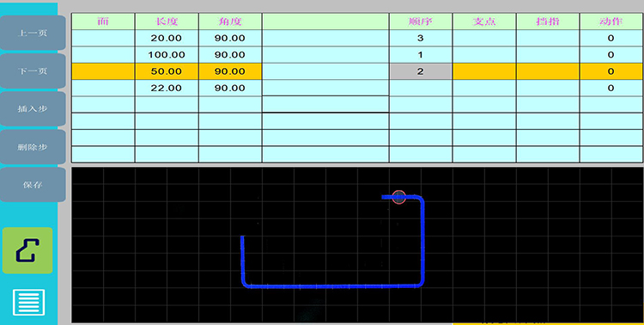This screenshot has height=325, width=644.
Task: Insert a step with 插入步
Action: [x=33, y=109]
